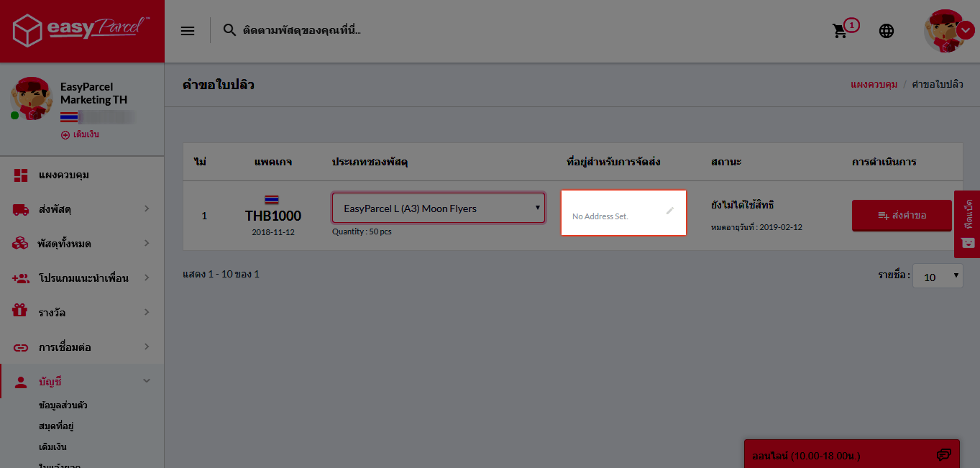Open โปรแกรมแนะนำเพื่อน menu item
The height and width of the screenshot is (468, 980).
point(83,278)
